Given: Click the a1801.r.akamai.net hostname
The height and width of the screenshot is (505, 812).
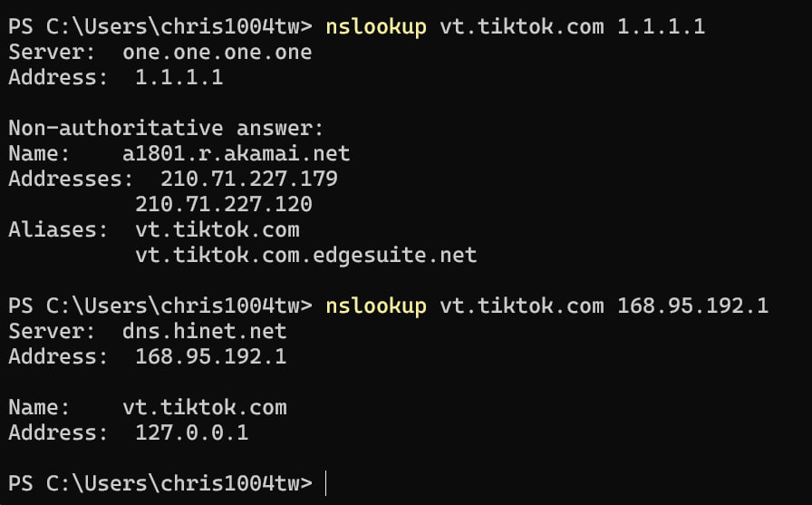Looking at the screenshot, I should coord(236,154).
